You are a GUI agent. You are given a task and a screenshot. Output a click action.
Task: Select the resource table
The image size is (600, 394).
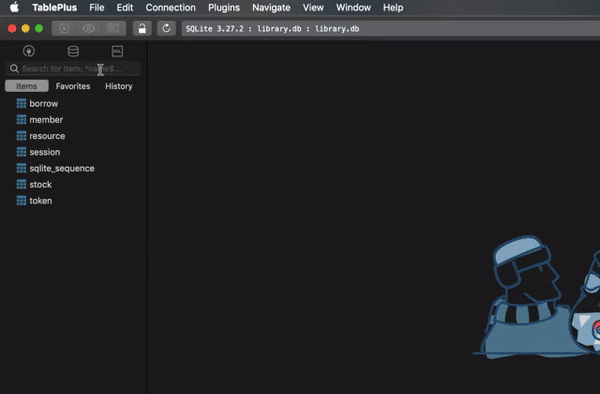pyautogui.click(x=47, y=136)
